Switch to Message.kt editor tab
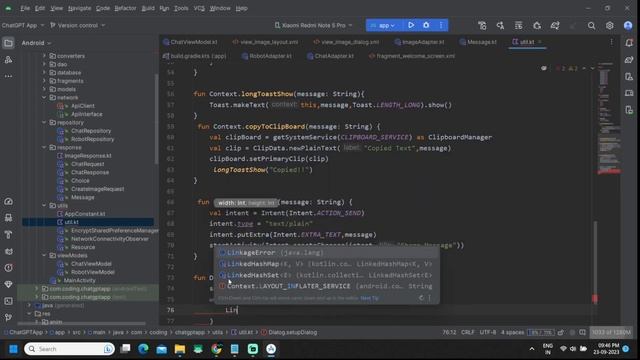Screen dimensions: 640x360 coord(478,42)
